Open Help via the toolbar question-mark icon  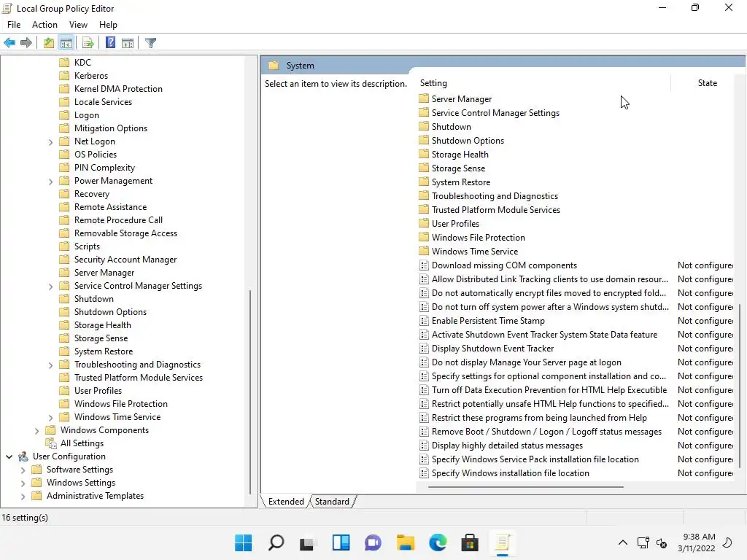[x=111, y=43]
